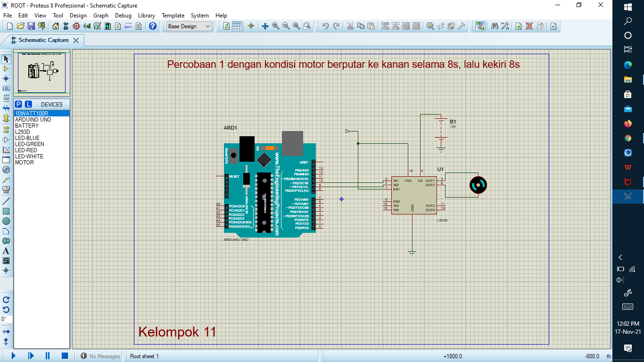Viewport: 644px width, 362px height.
Task: Click the P pick devices button
Action: click(x=18, y=104)
